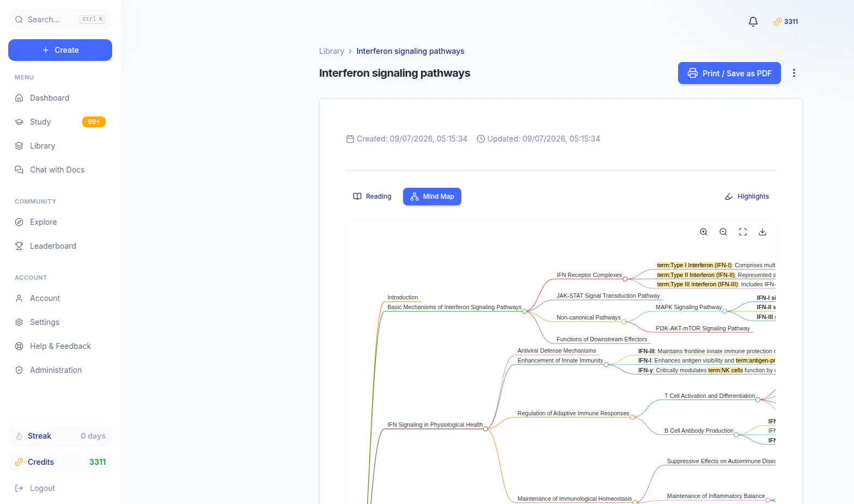Select JAK-STAT Signal Transduction Pathway node
854x504 pixels.
[x=608, y=296]
